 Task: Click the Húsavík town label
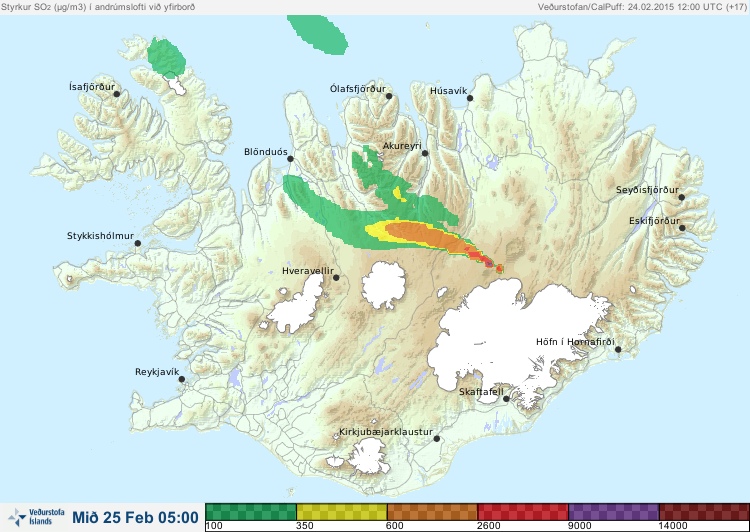[x=448, y=91]
